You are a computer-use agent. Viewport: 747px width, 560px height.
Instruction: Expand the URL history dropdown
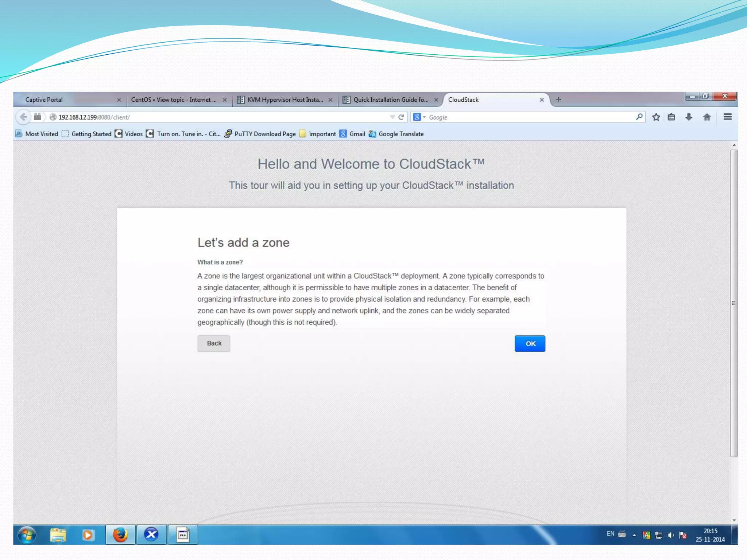392,117
